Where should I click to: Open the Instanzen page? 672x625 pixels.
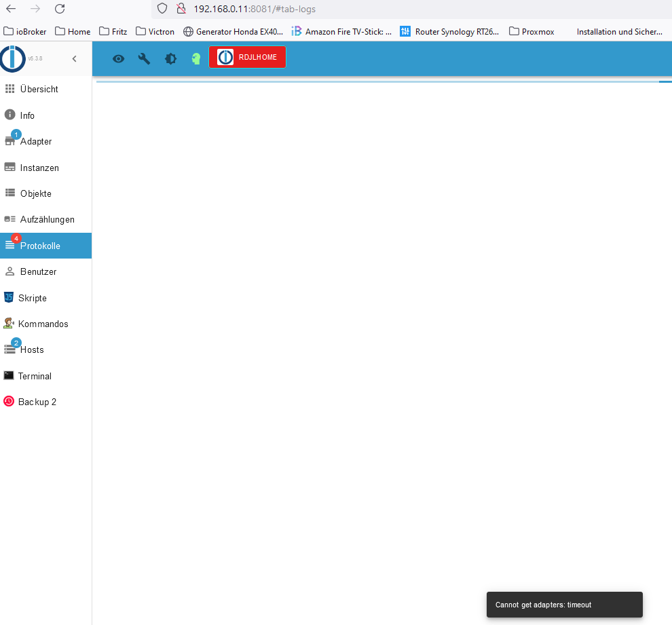[46, 168]
